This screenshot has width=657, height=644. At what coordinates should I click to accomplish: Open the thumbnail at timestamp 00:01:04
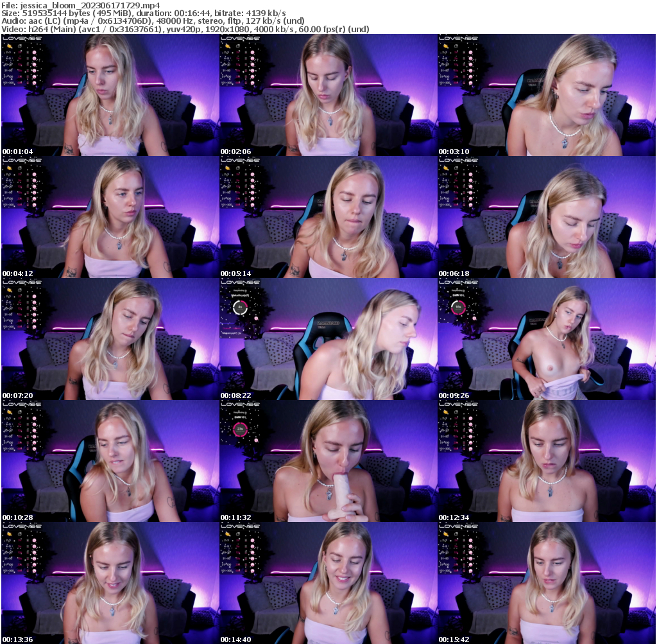click(109, 93)
